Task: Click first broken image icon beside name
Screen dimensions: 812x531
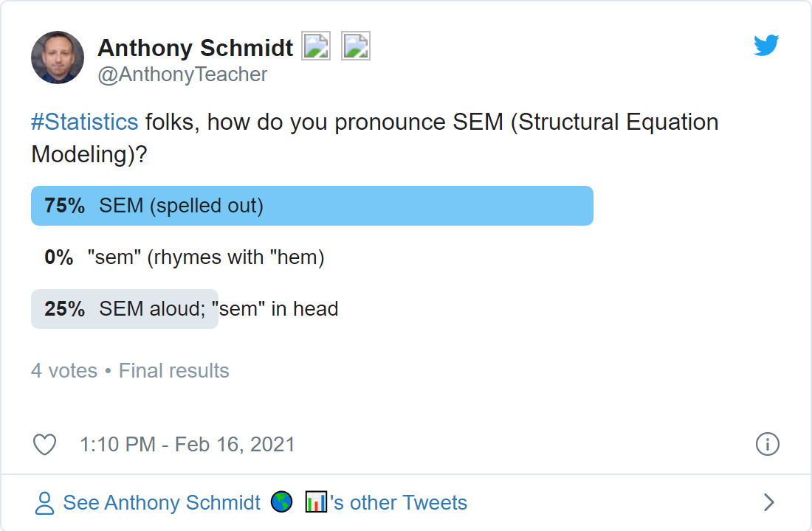Action: point(316,46)
